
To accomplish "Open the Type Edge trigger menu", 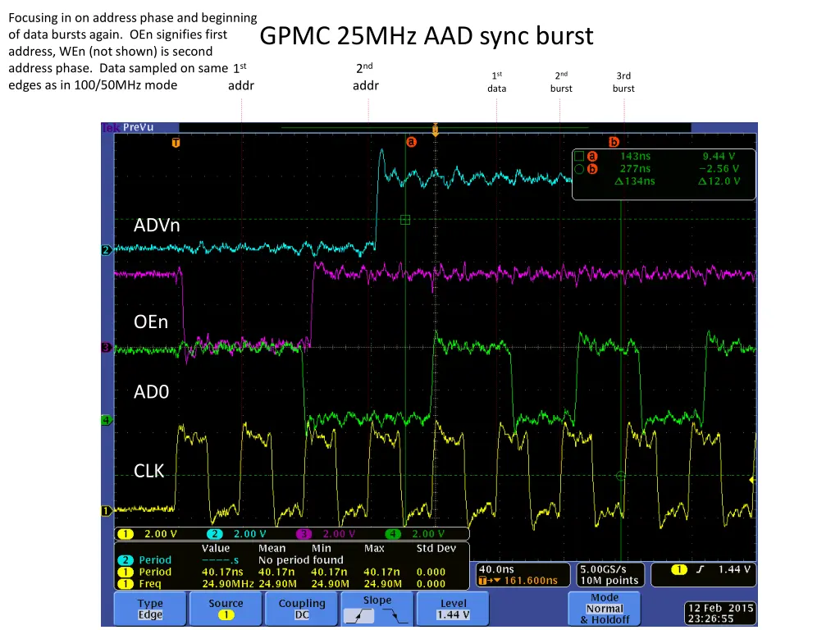I will pyautogui.click(x=150, y=609).
